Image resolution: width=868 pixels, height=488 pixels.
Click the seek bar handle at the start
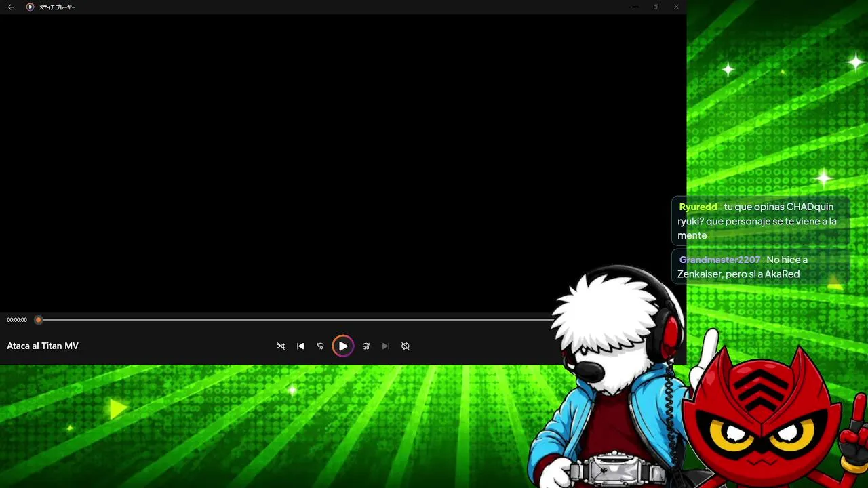(39, 320)
